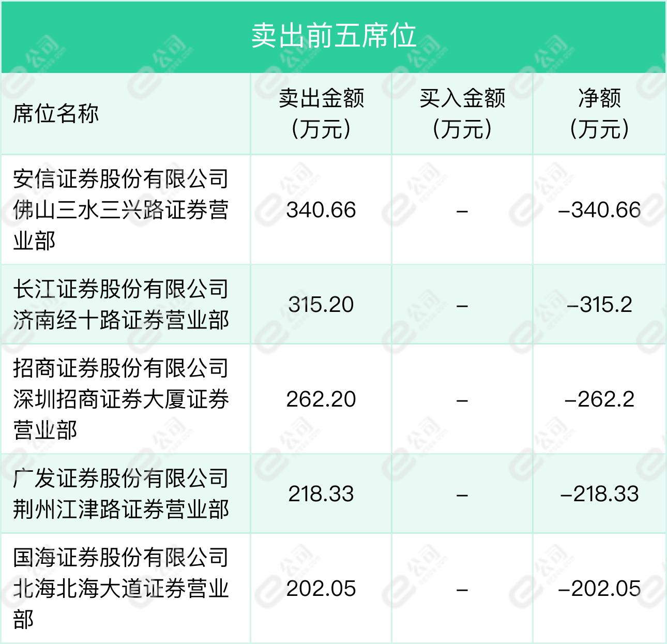Click the -218.33 net amount cell
667x644 pixels.
[x=600, y=494]
